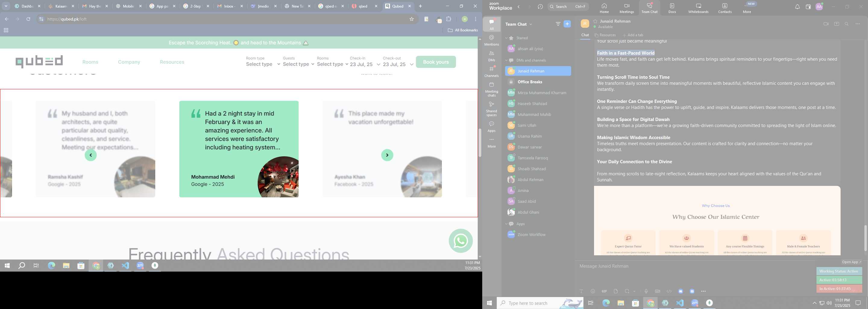868x309 pixels.
Task: Start a new chat with plus button
Action: (x=568, y=24)
